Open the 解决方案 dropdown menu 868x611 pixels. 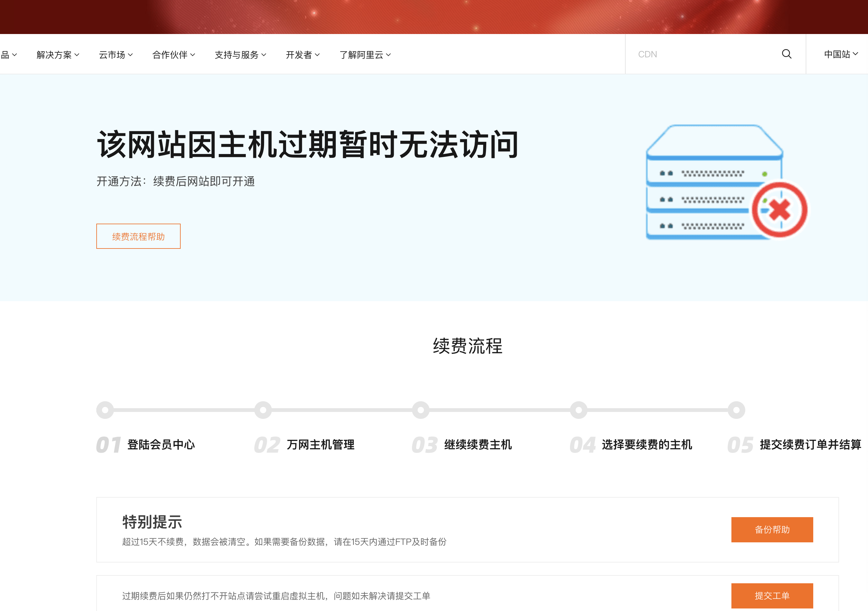point(58,55)
